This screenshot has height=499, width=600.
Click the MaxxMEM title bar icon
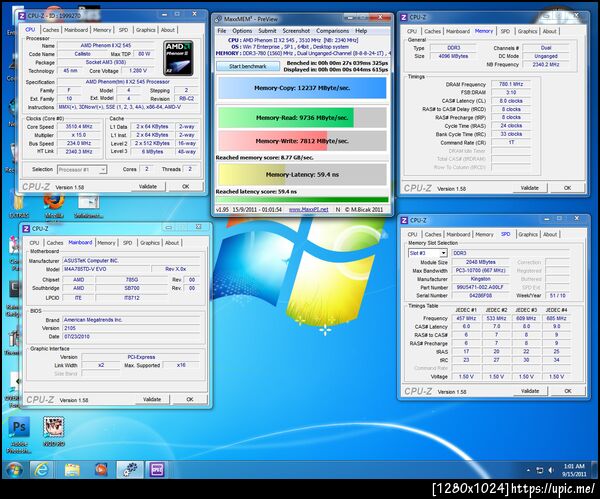pyautogui.click(x=218, y=19)
